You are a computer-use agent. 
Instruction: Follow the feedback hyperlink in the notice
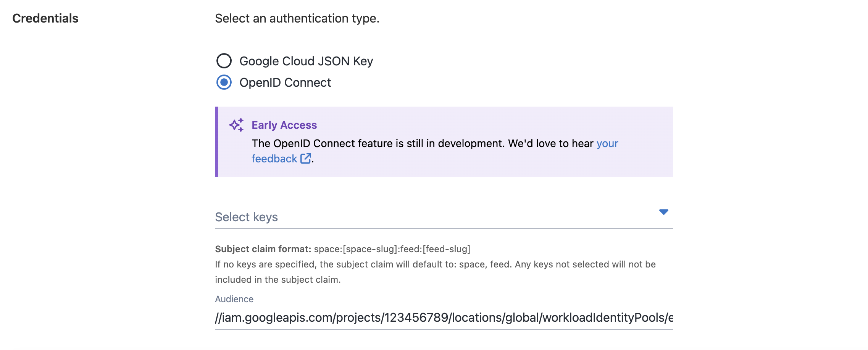(275, 159)
